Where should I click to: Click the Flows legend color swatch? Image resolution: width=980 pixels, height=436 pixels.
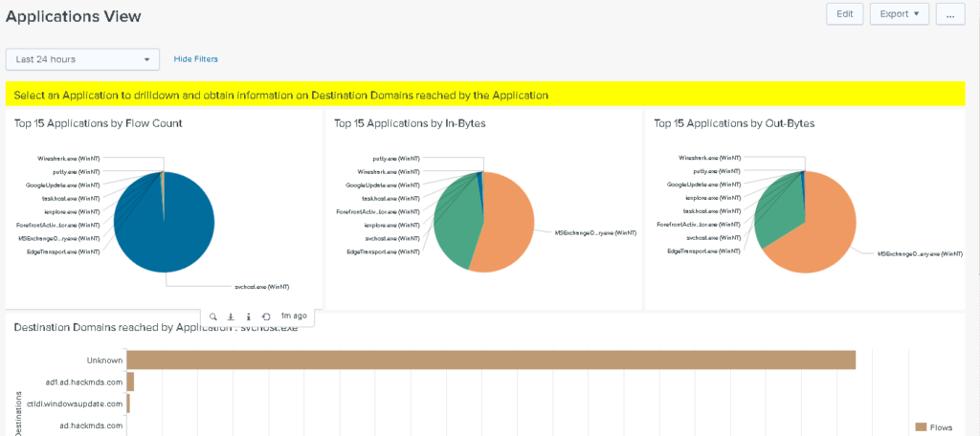[x=921, y=426]
